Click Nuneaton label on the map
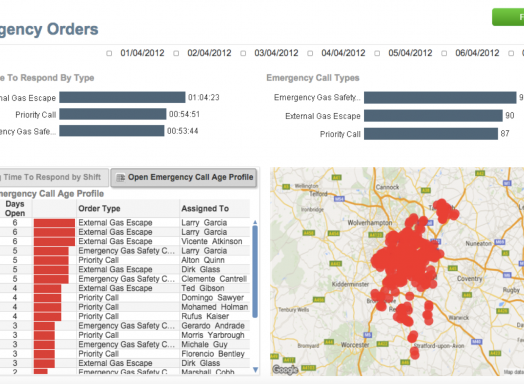The width and height of the screenshot is (524, 384). (479, 243)
